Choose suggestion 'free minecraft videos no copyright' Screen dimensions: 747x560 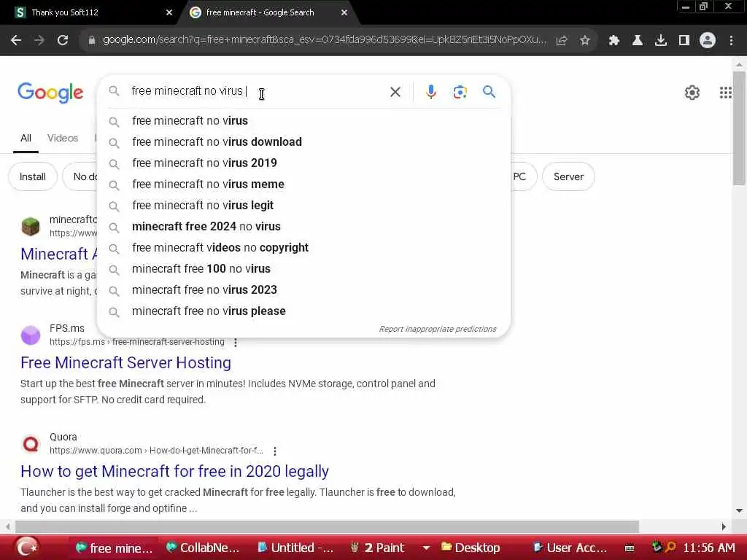pos(303,248)
